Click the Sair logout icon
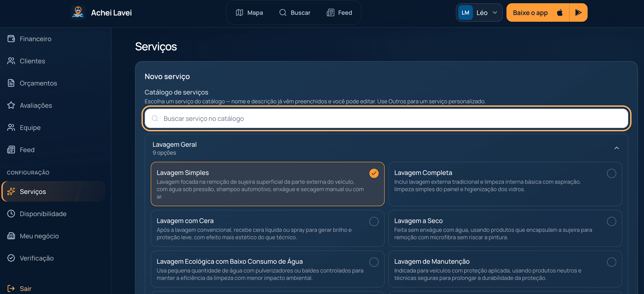This screenshot has height=294, width=644. coord(11,288)
